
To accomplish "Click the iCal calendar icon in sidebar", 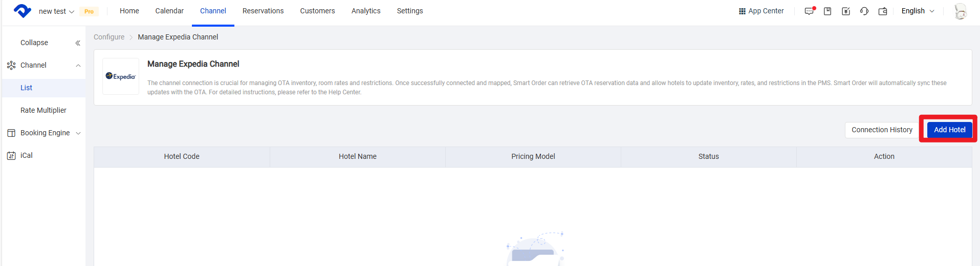I will [11, 156].
